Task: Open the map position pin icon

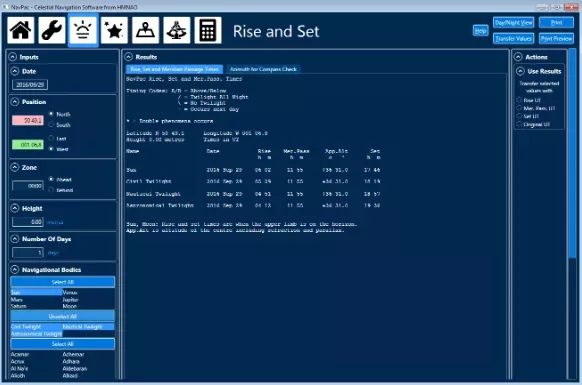Action: click(146, 30)
